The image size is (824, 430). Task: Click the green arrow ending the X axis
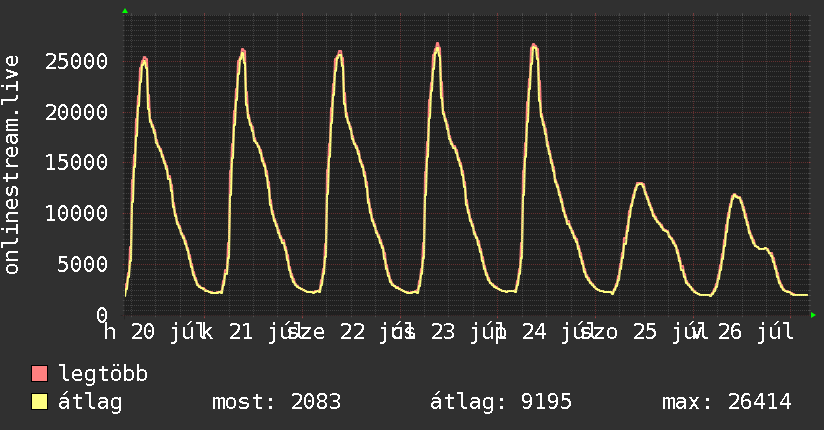[x=813, y=315]
